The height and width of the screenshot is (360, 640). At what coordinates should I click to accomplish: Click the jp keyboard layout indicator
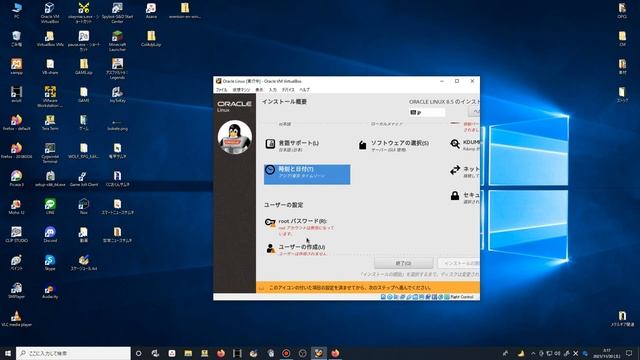coord(427,112)
